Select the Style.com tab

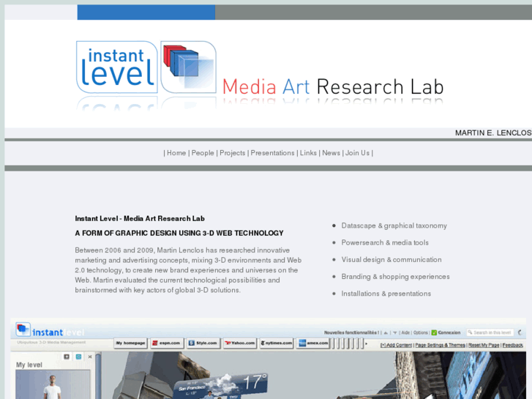[203, 343]
